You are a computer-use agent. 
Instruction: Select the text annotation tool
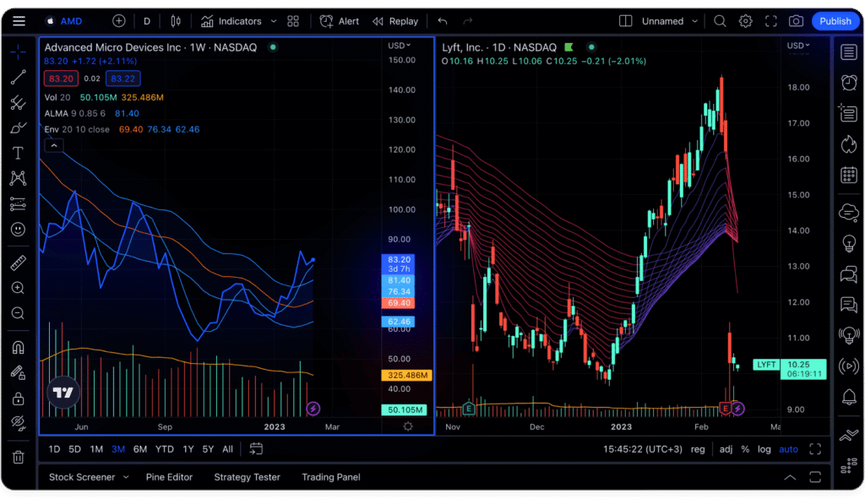[x=18, y=153]
